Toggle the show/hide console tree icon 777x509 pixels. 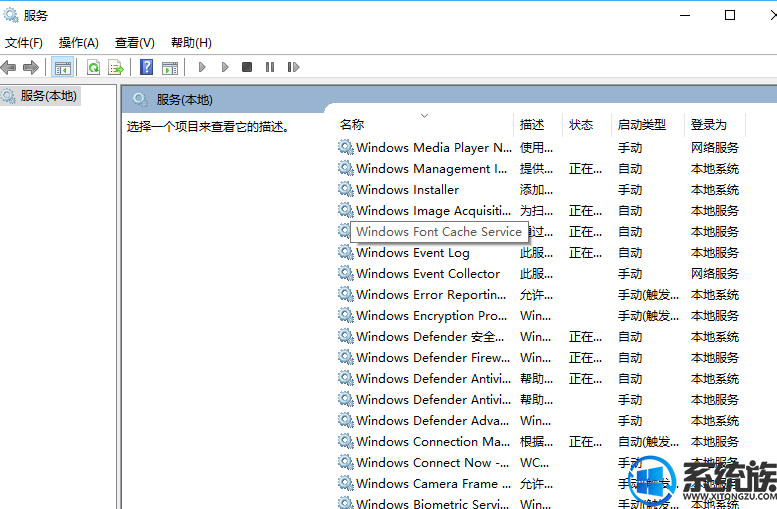point(63,67)
